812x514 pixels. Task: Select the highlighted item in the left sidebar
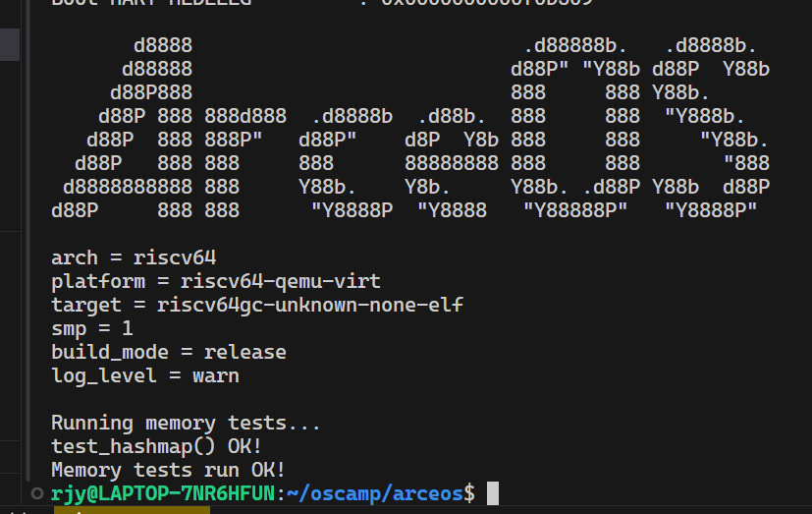[10, 44]
